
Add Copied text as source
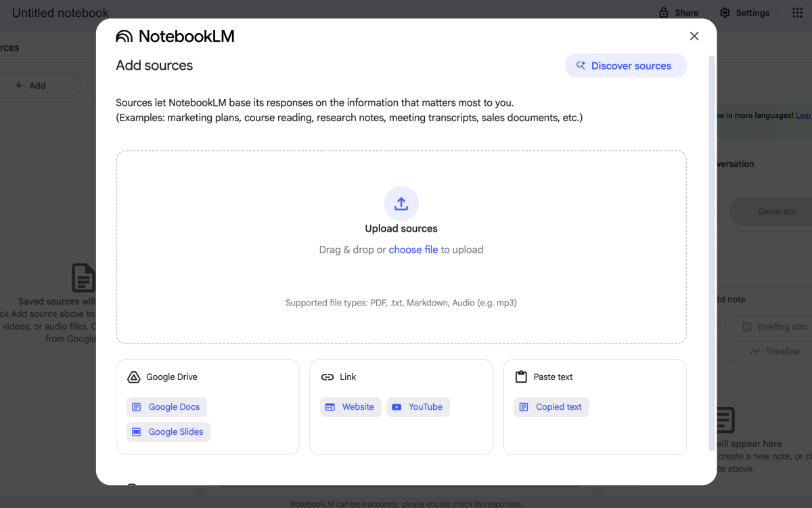[x=551, y=407]
